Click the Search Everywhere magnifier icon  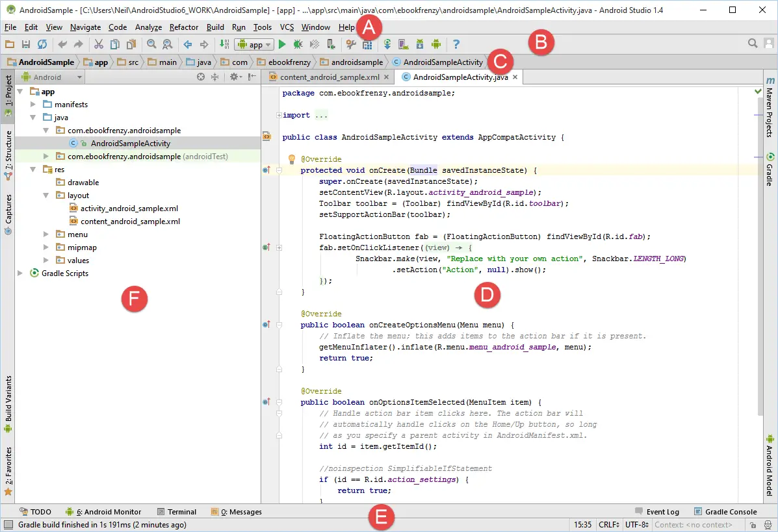pos(753,44)
